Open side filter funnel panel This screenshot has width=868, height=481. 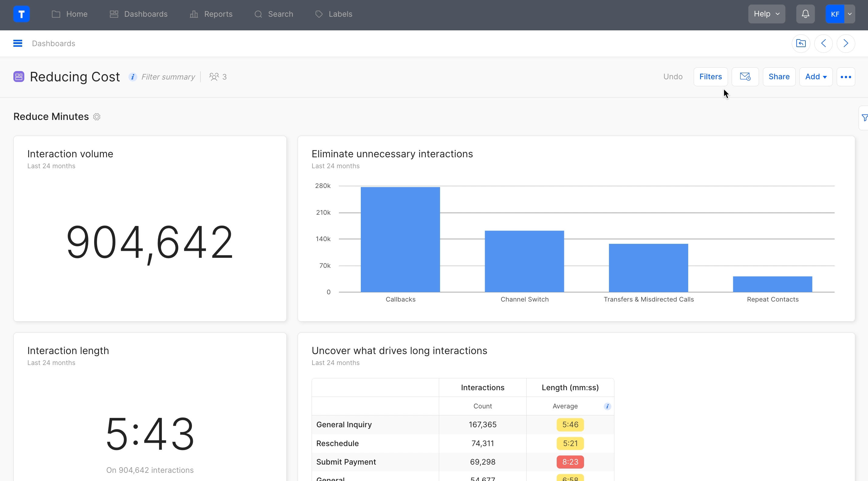coord(864,118)
